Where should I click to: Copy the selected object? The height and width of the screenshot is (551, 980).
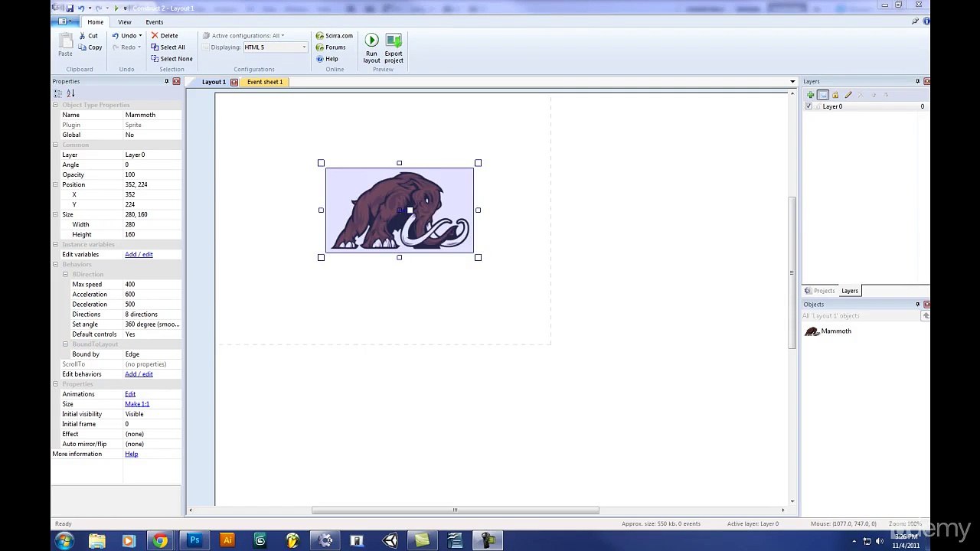pyautogui.click(x=90, y=47)
